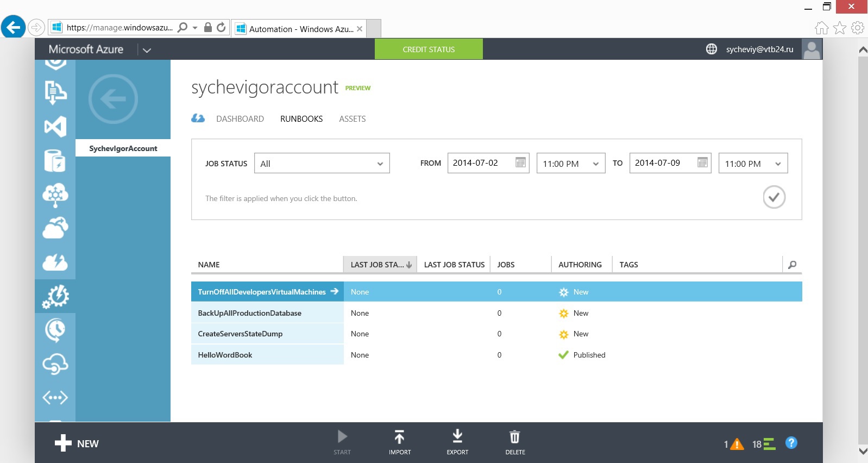
Task: Open the browser Favorites star
Action: click(x=840, y=28)
